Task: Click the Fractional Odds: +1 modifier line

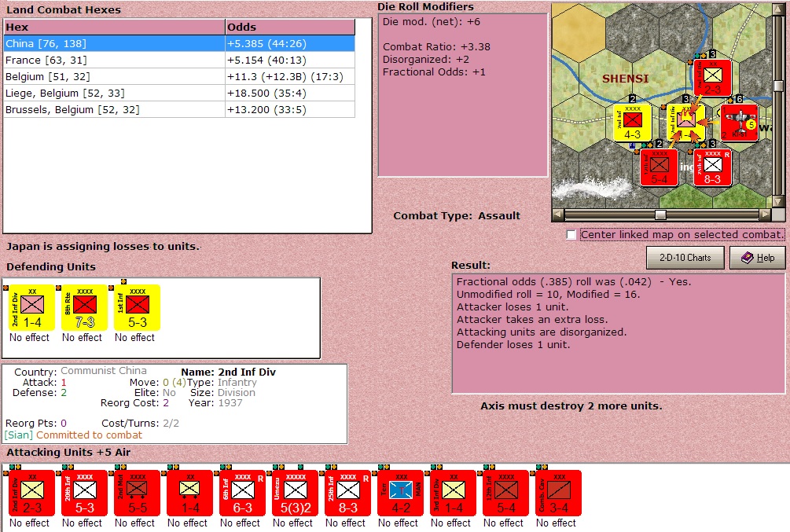Action: click(434, 72)
